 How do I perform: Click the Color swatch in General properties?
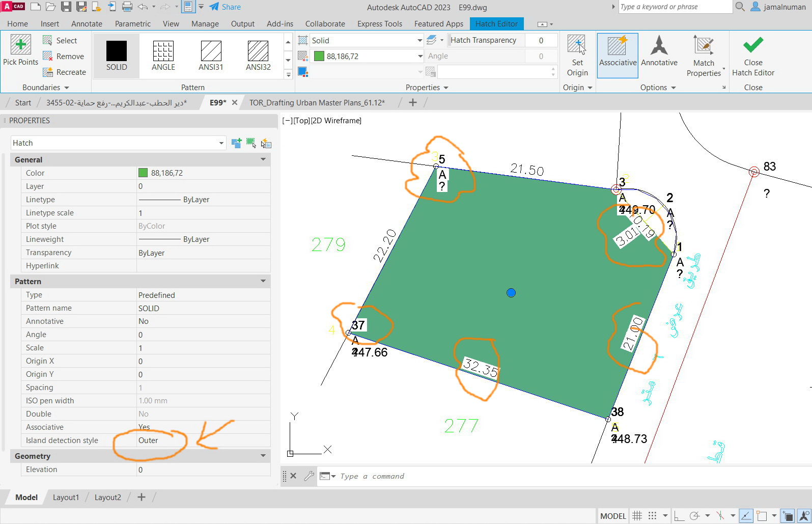(143, 173)
